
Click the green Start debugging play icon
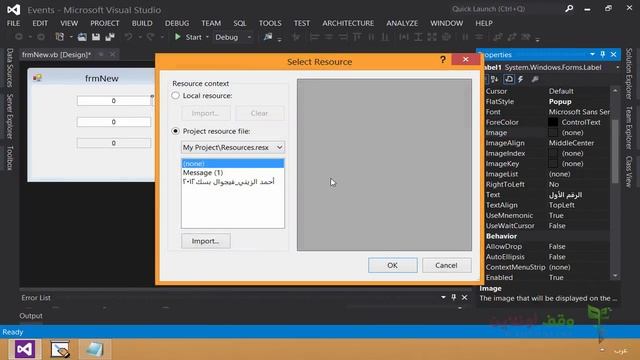(178, 37)
